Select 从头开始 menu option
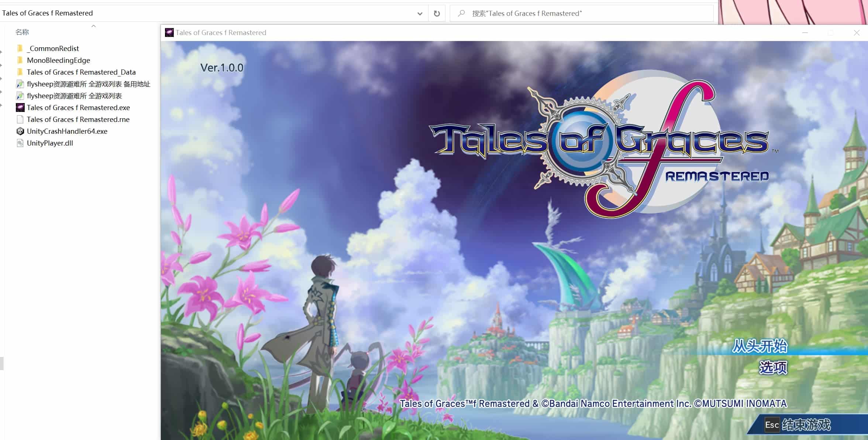868x440 pixels. tap(759, 346)
